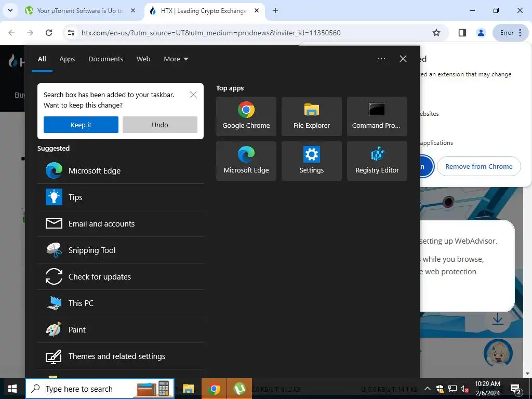This screenshot has width=532, height=399.
Task: Launch Registry Editor from Top apps
Action: [377, 161]
